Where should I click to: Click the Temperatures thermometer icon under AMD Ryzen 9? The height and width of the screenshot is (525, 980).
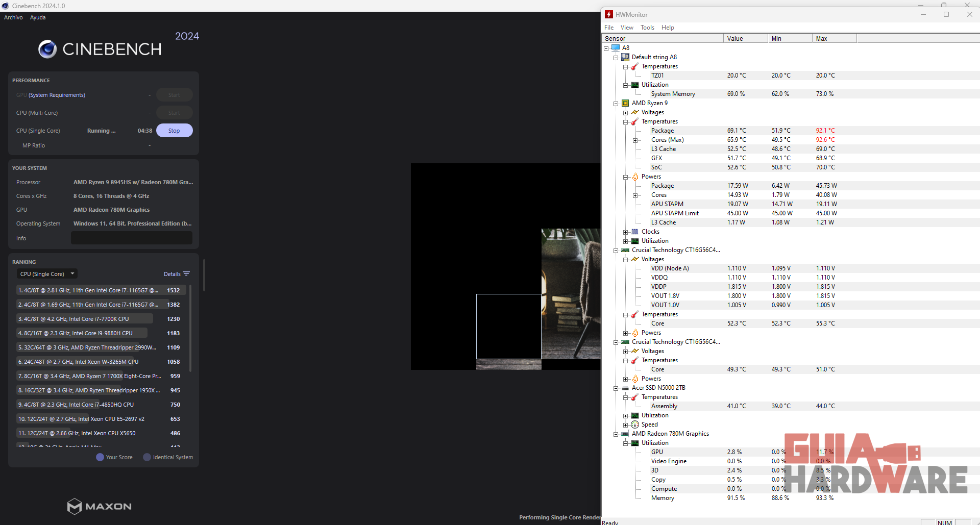point(635,121)
